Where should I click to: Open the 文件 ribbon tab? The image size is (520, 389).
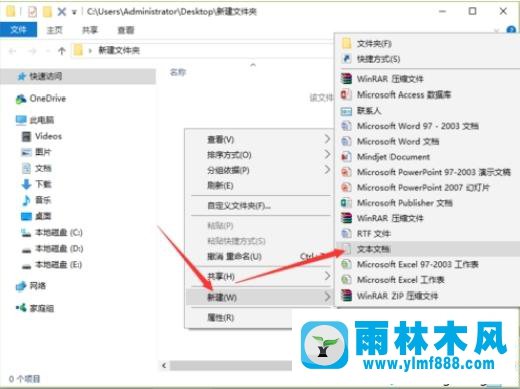18,30
